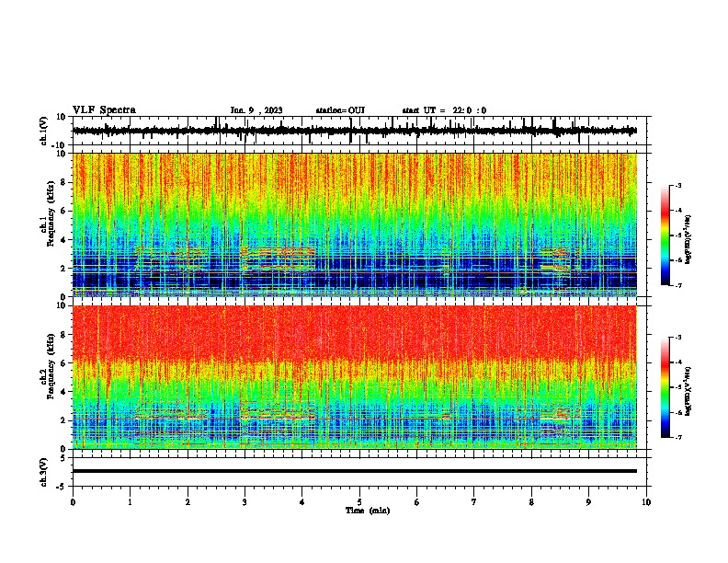
Task: Click time axis tick label "7"
Action: (x=474, y=502)
